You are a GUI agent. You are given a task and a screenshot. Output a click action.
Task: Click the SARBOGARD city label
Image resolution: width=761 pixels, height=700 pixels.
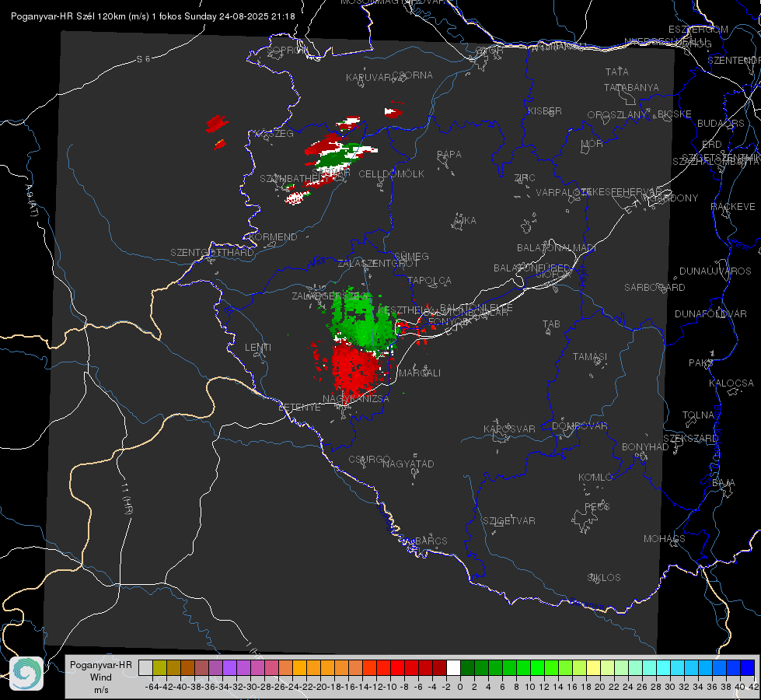click(655, 288)
